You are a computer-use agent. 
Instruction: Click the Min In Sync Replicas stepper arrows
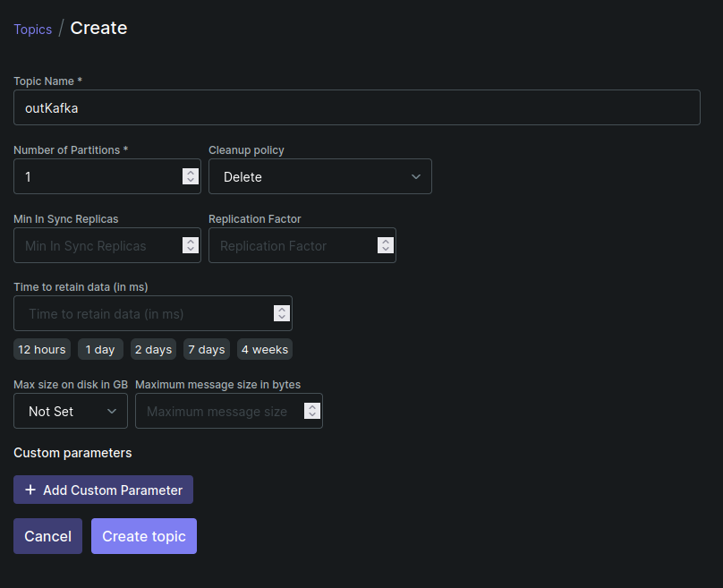point(190,245)
